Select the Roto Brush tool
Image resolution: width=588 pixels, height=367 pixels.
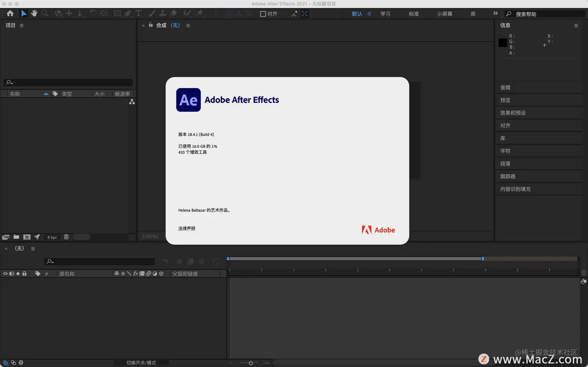[x=187, y=14]
